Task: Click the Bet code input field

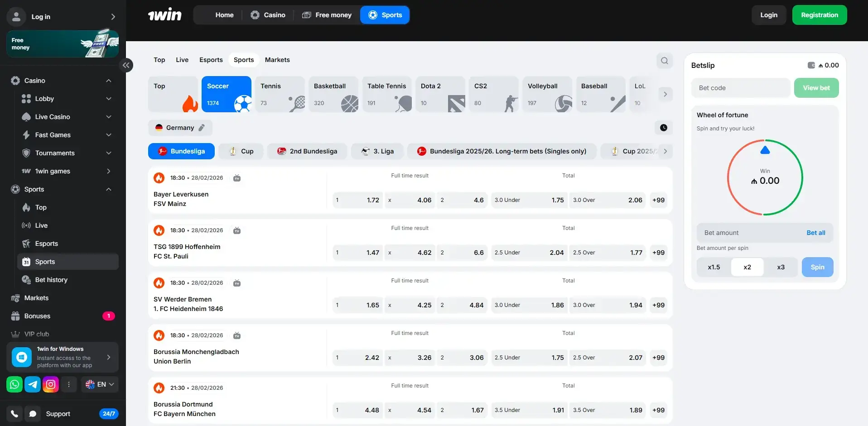Action: pyautogui.click(x=741, y=88)
